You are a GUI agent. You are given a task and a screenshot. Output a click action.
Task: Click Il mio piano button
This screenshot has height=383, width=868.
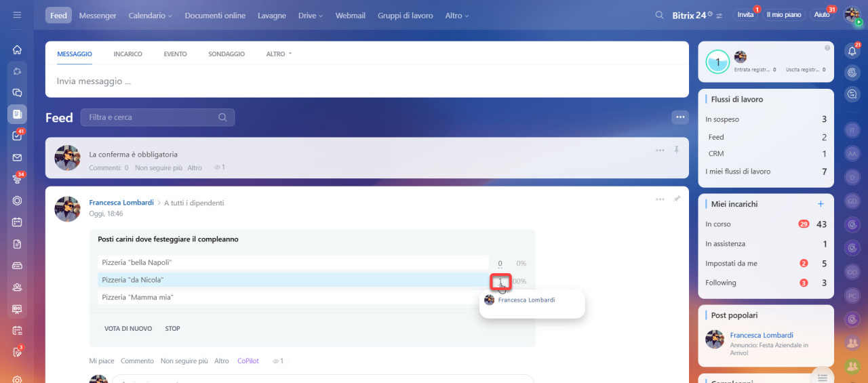click(784, 14)
